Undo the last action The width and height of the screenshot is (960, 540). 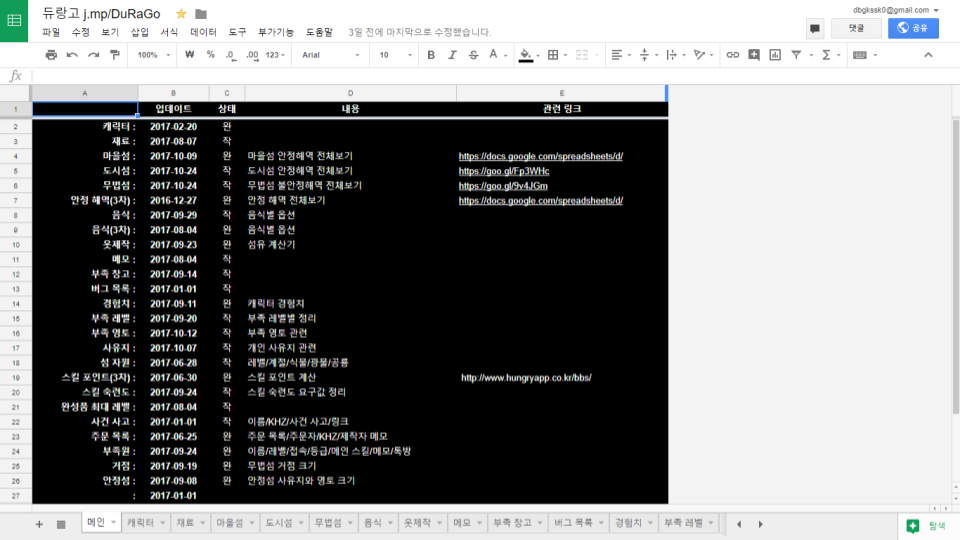[72, 55]
